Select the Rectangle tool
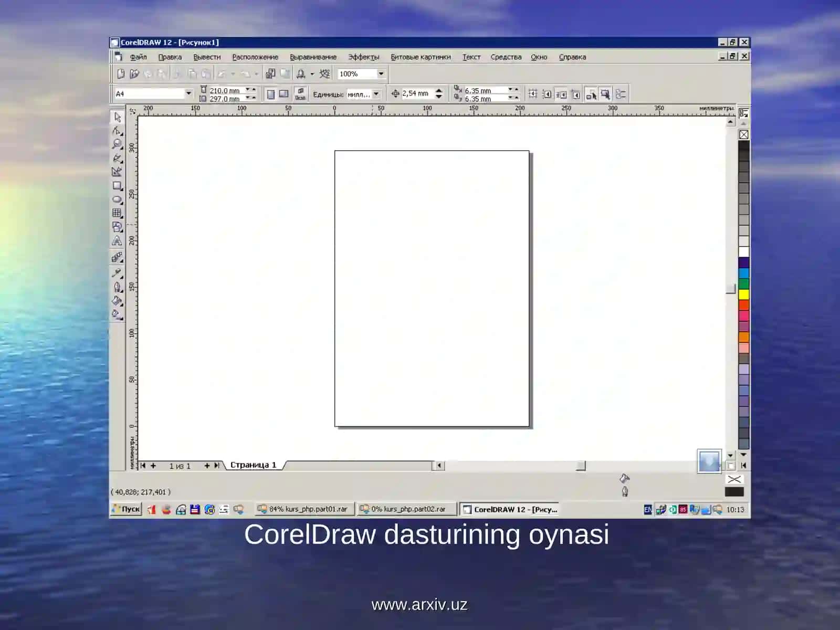Viewport: 840px width, 630px height. pyautogui.click(x=117, y=185)
